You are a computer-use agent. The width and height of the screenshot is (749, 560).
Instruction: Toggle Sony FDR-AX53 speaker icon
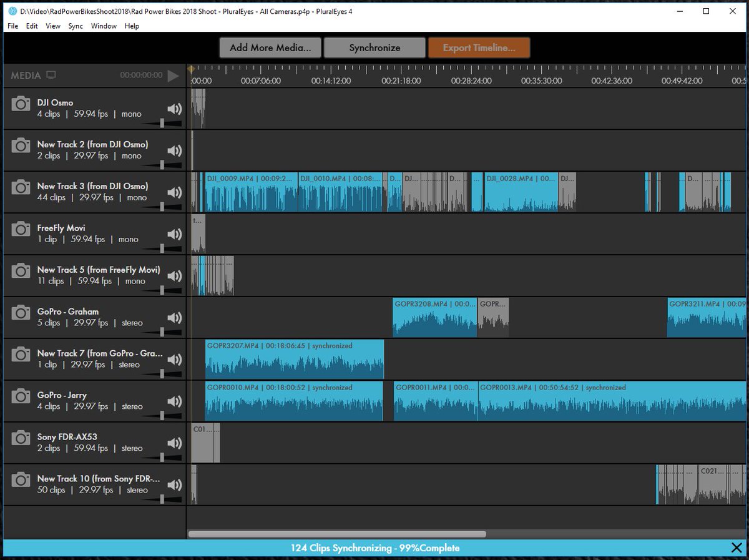click(174, 443)
